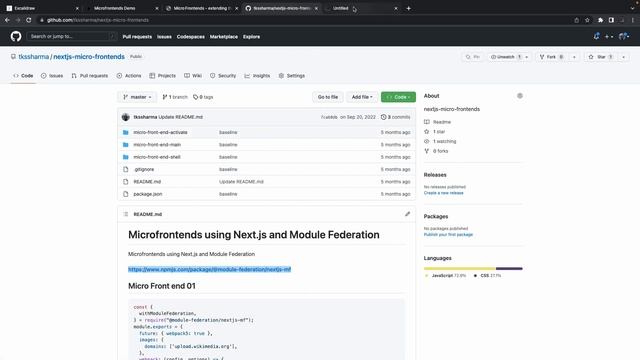Open the repository Settings tab
Viewport: 640px width, 360px height.
(x=292, y=76)
